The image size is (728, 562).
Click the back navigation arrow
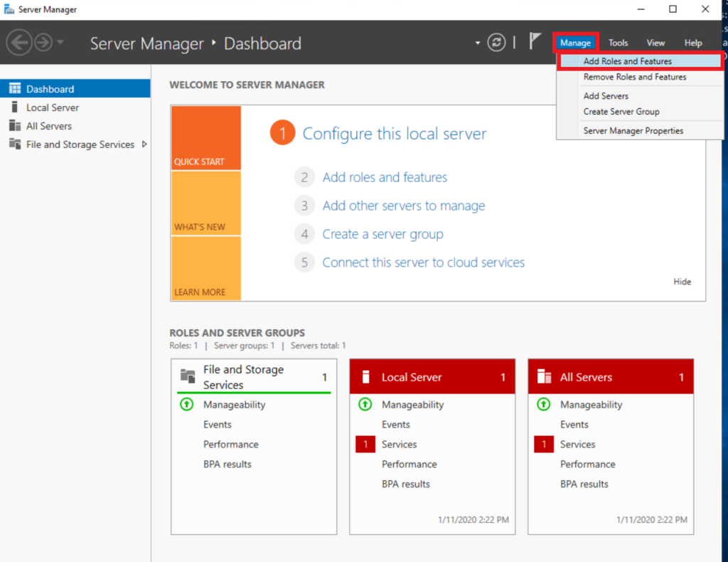pyautogui.click(x=19, y=43)
